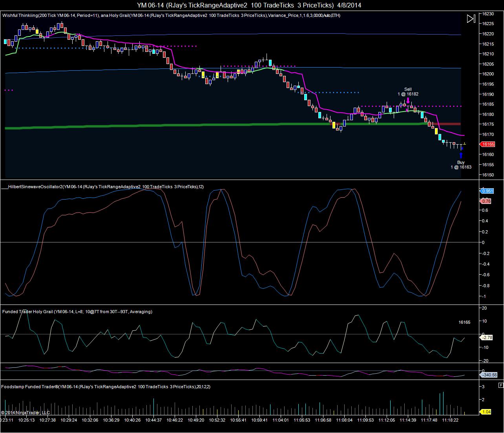Screen dimensions: 504x433
Task: Click the 11:18:22 time axis label
Action: [450, 420]
